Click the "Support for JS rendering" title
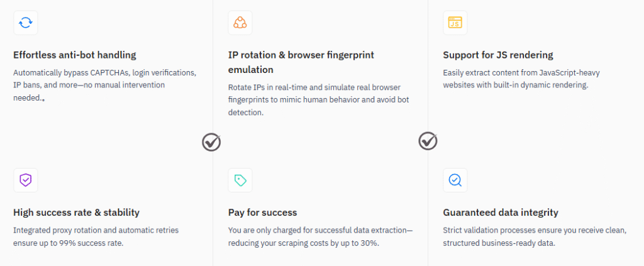The width and height of the screenshot is (644, 266). (x=498, y=55)
